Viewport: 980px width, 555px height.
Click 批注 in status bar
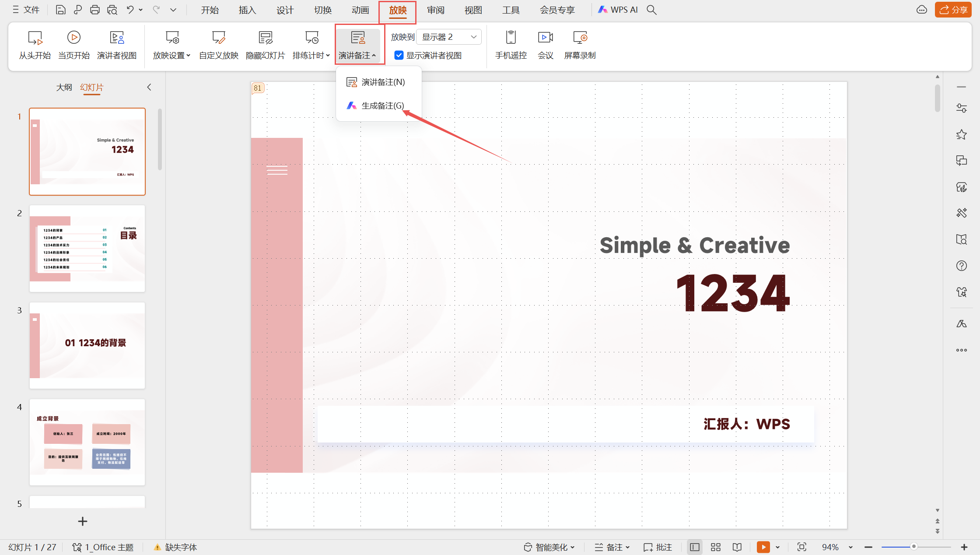point(658,547)
